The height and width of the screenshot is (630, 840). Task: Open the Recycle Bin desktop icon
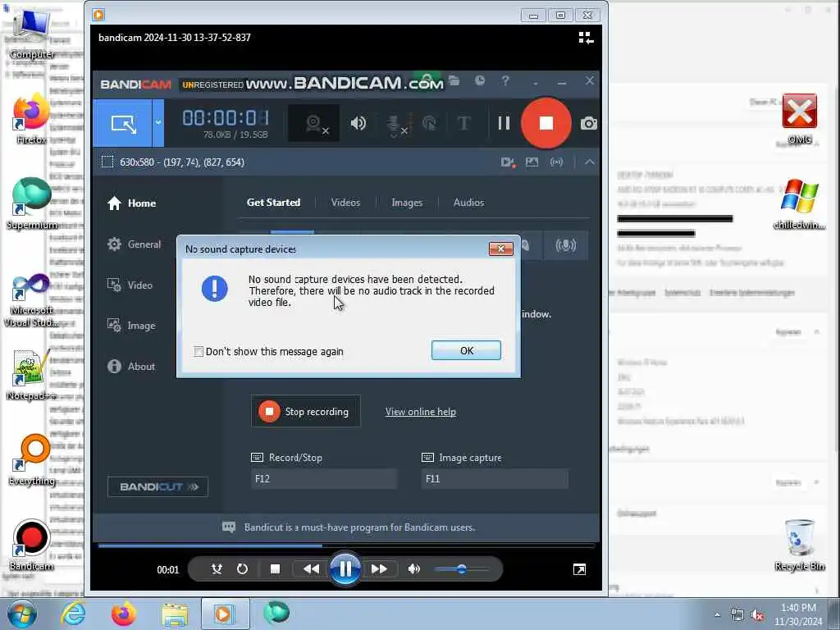[x=799, y=546]
